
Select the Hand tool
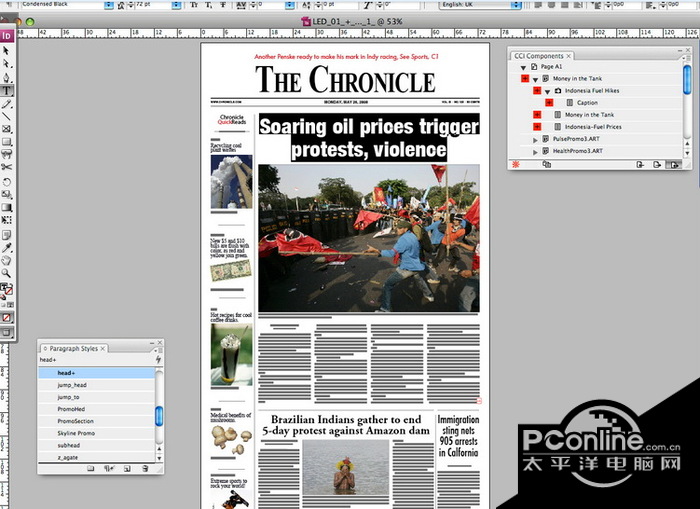pyautogui.click(x=6, y=260)
